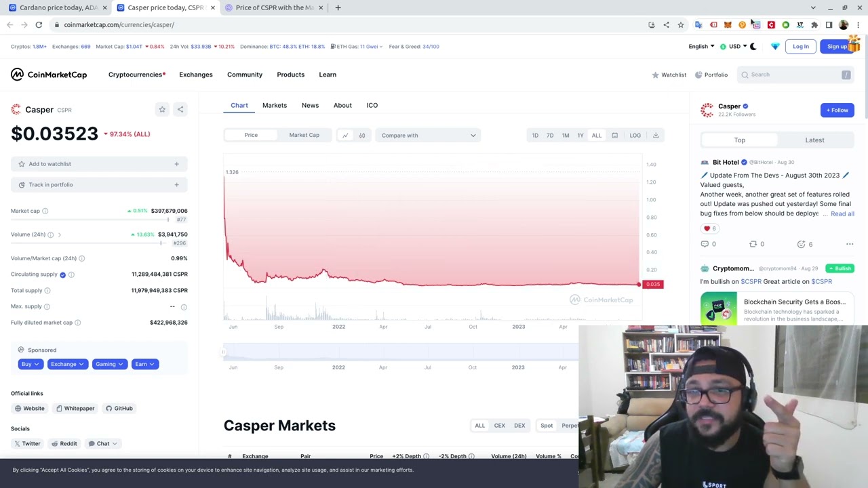Image resolution: width=868 pixels, height=488 pixels.
Task: Set chart range to ALL
Action: coord(597,136)
